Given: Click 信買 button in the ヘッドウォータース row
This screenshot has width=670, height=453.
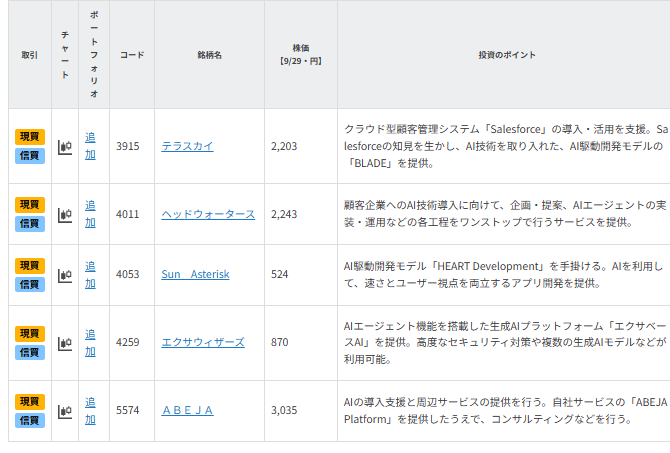Looking at the screenshot, I should point(30,224).
